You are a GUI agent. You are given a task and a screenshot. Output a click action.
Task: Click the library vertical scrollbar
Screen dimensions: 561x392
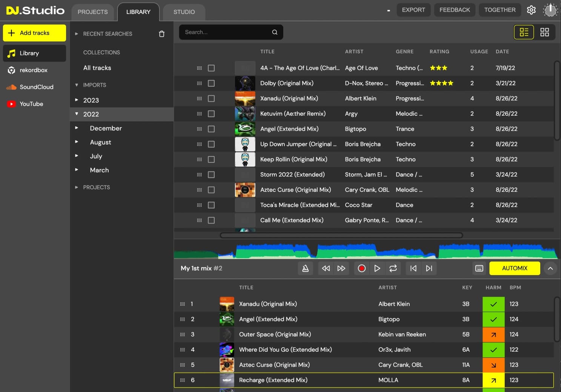point(557,101)
